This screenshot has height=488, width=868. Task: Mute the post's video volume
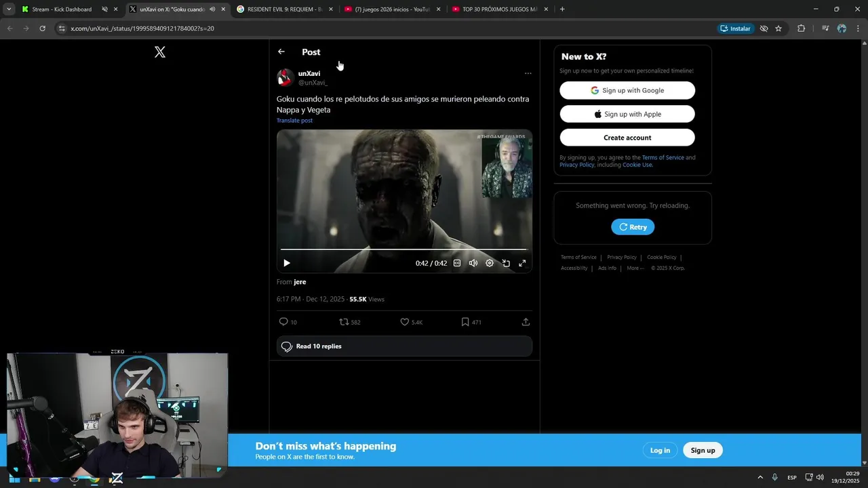(473, 263)
